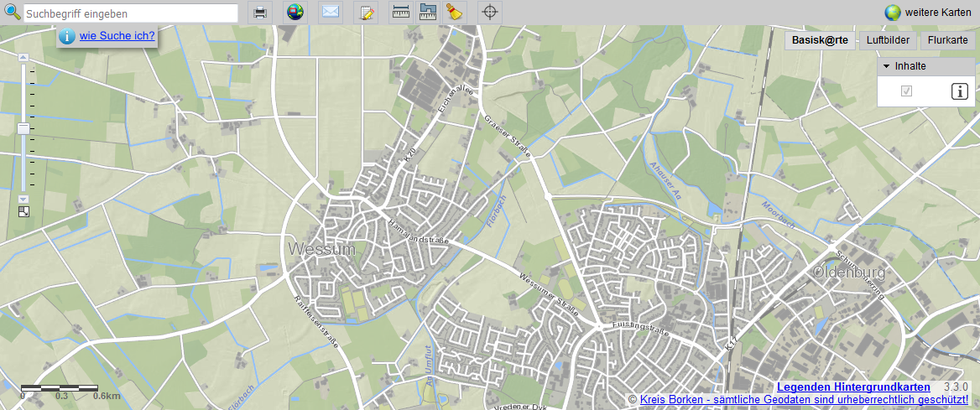Click the magnifying glass search icon
This screenshot has height=410, width=980.
[x=12, y=12]
